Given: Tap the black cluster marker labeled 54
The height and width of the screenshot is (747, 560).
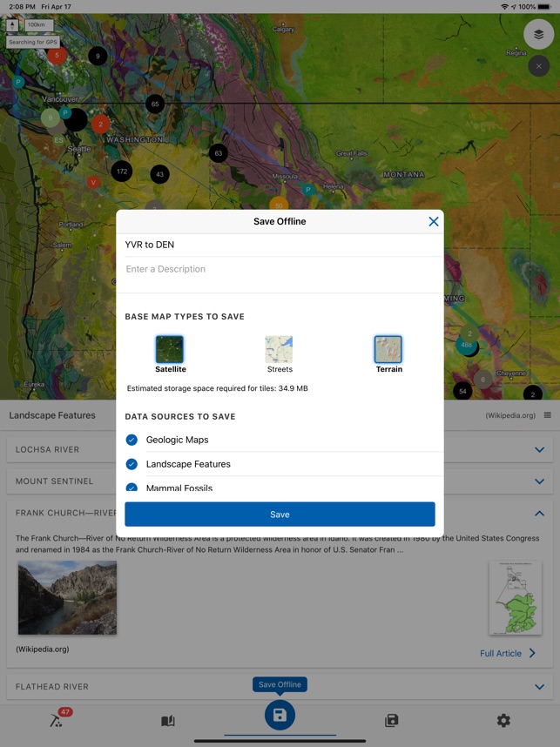Looking at the screenshot, I should [x=462, y=391].
